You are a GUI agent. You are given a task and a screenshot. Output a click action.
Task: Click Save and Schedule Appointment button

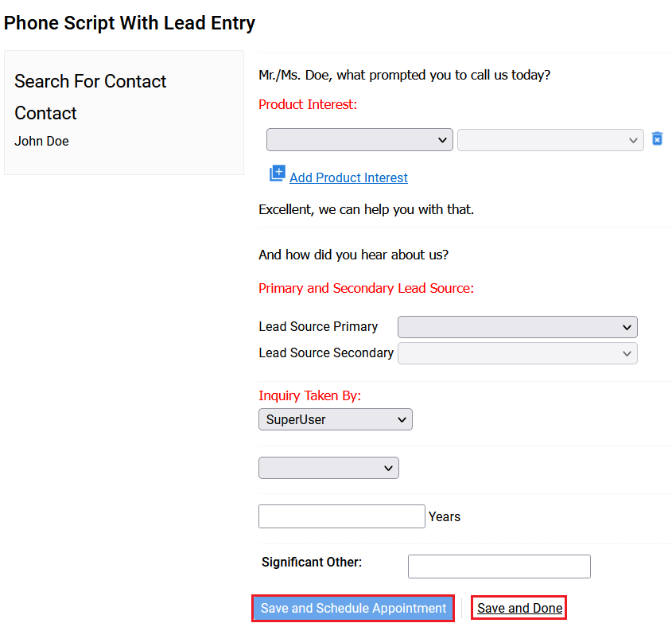(353, 608)
